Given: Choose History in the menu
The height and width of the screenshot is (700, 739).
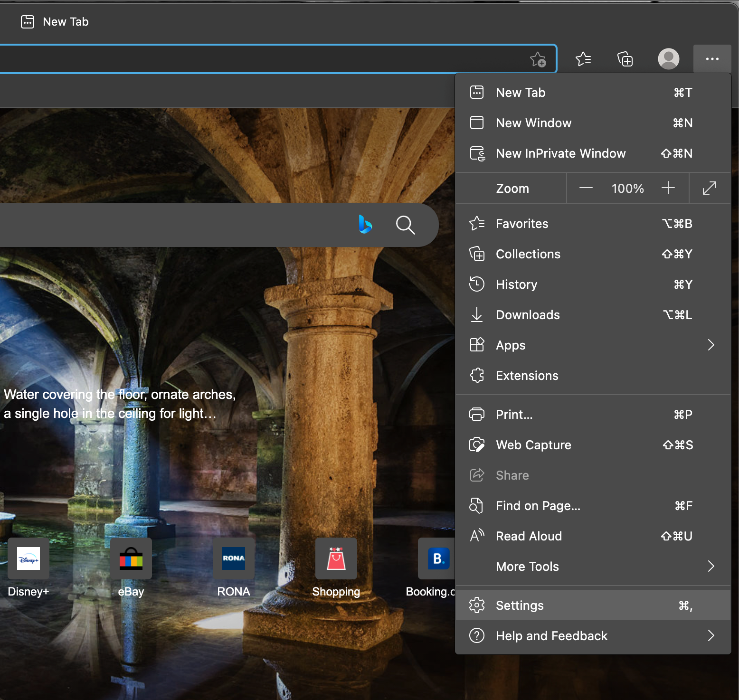Looking at the screenshot, I should pyautogui.click(x=516, y=284).
